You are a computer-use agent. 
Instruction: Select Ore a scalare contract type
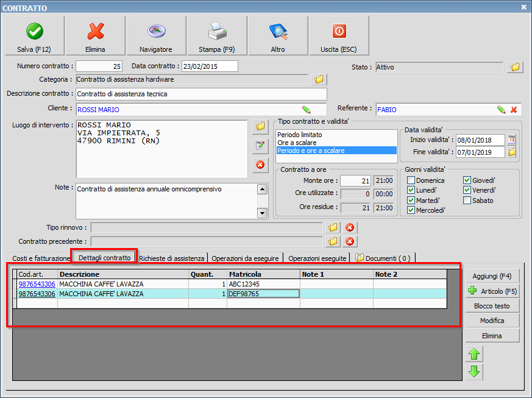pos(336,143)
